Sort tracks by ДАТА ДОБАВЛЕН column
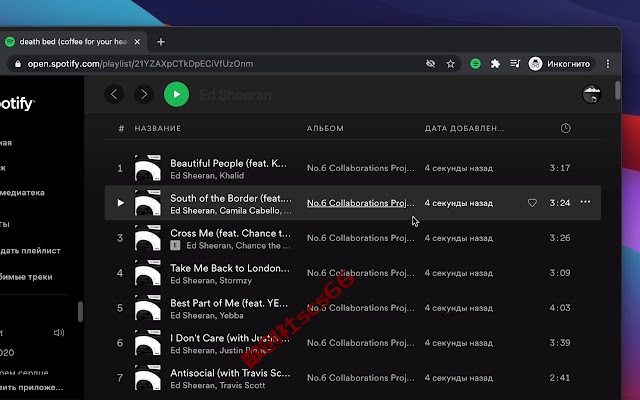 coord(464,128)
